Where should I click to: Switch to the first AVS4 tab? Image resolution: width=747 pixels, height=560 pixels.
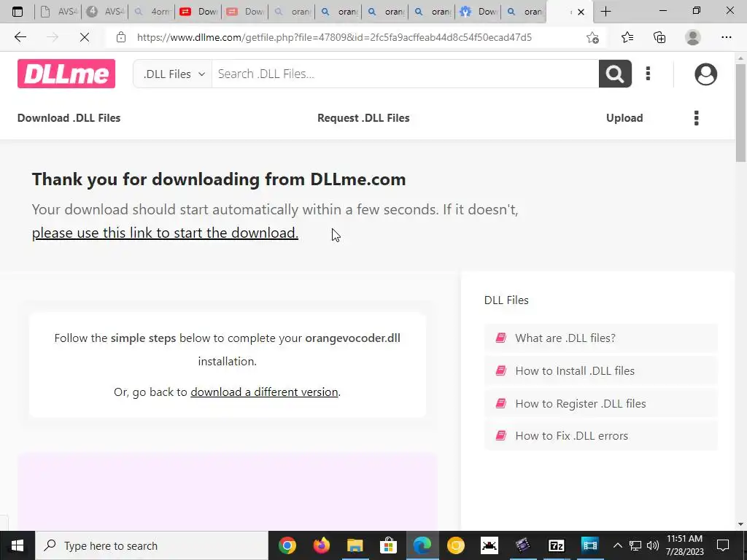pos(59,12)
